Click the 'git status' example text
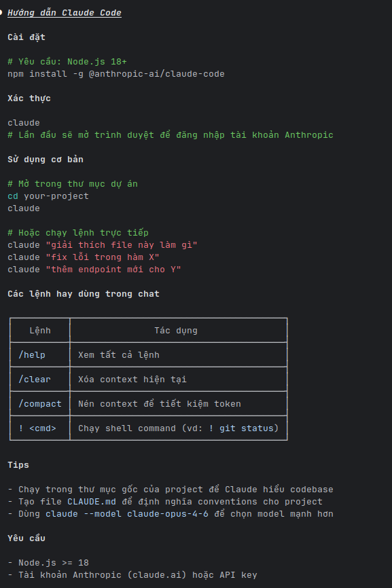 (x=247, y=428)
